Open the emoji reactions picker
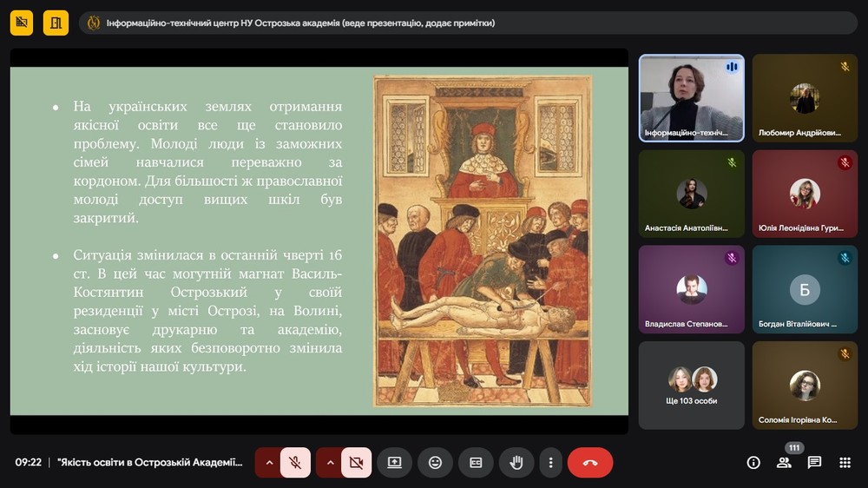Viewport: 868px width, 488px height. (435, 463)
